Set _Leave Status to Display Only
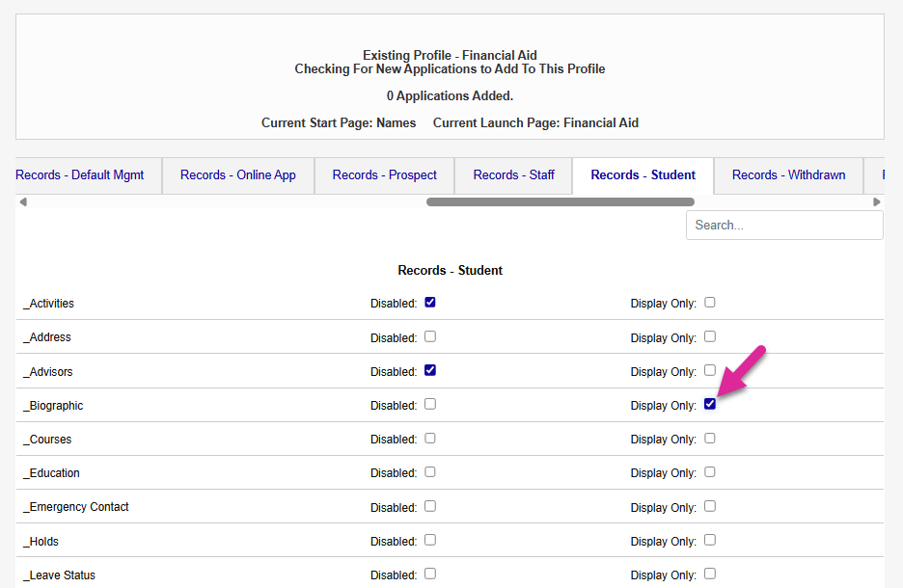The width and height of the screenshot is (903, 588). [x=710, y=574]
